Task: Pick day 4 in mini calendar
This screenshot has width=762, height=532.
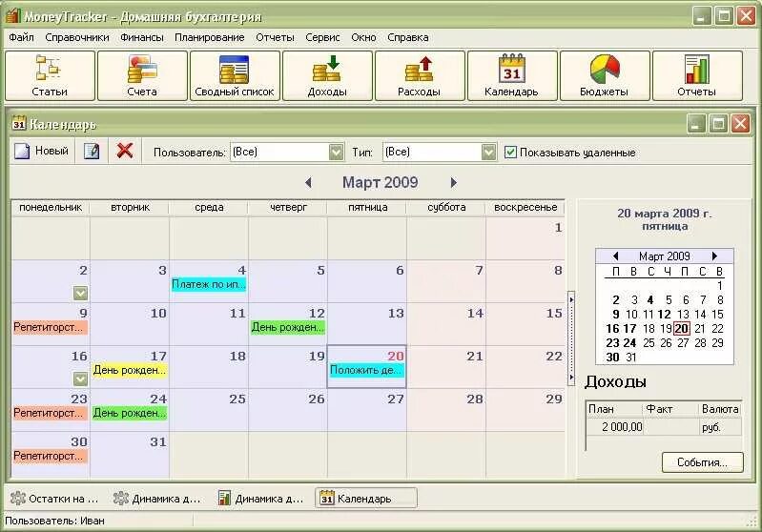Action: pyautogui.click(x=650, y=300)
